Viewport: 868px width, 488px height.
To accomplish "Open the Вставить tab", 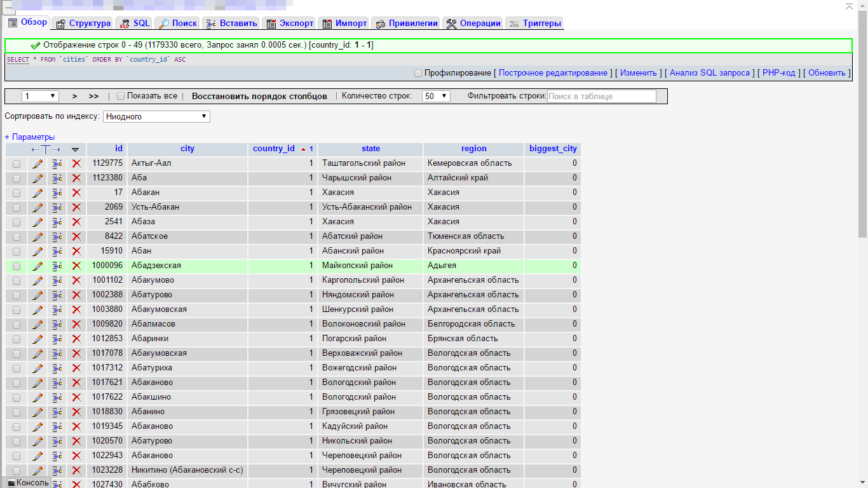I will coord(231,24).
